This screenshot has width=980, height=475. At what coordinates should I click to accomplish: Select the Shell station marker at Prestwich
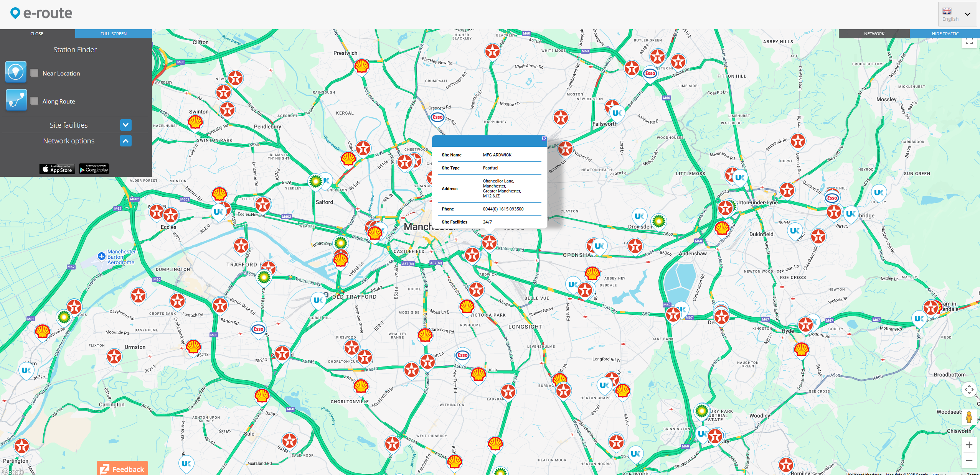coord(361,67)
